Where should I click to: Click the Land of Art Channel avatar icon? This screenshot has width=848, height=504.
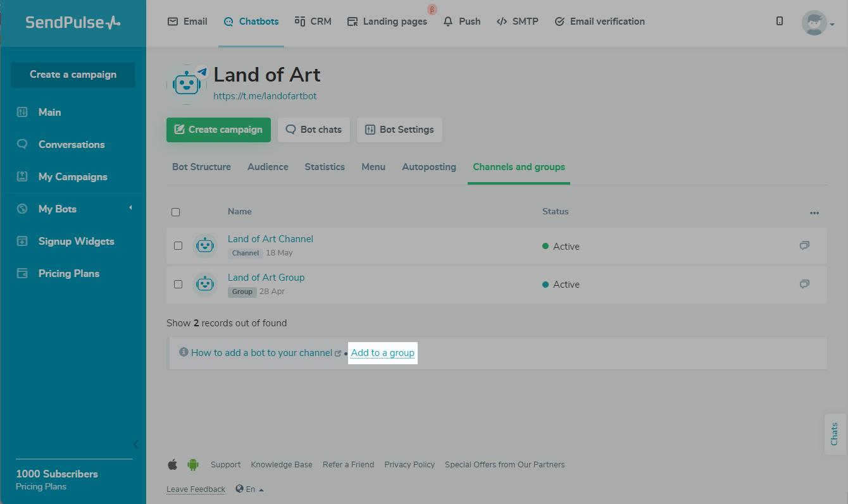[204, 246]
